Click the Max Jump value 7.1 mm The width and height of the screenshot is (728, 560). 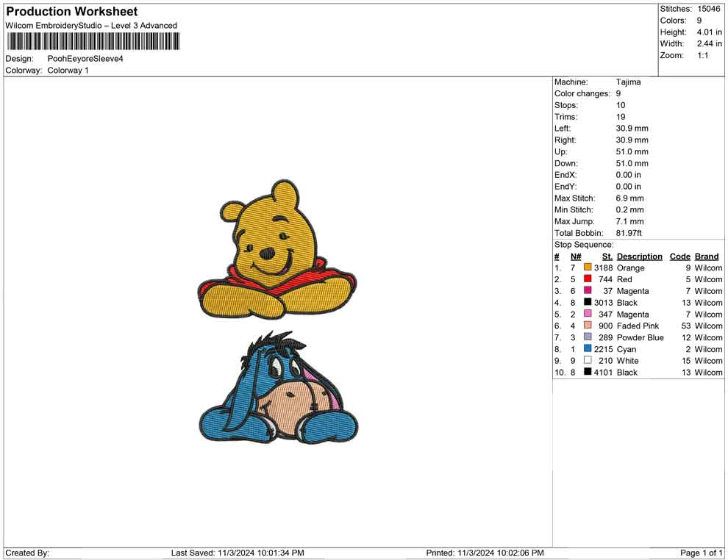[629, 221]
